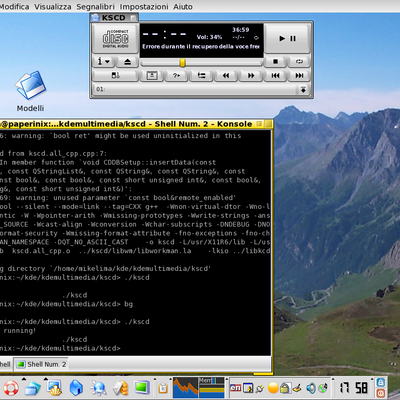Open the pencil-and-coins application icon in panel
Screen dimensions: 400x400
coord(120,388)
